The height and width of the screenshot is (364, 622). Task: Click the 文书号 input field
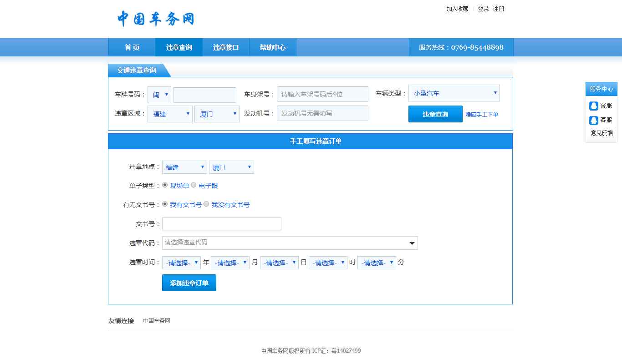[221, 224]
